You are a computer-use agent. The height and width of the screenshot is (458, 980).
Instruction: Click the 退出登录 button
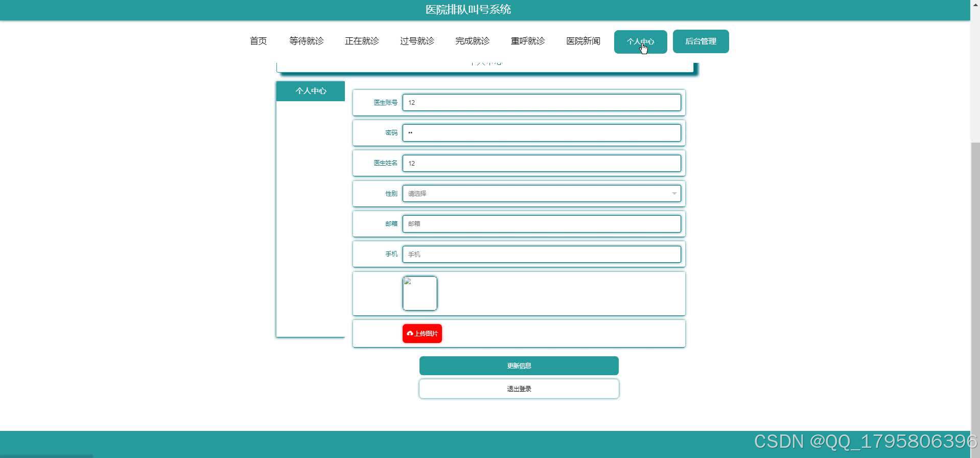pyautogui.click(x=519, y=389)
